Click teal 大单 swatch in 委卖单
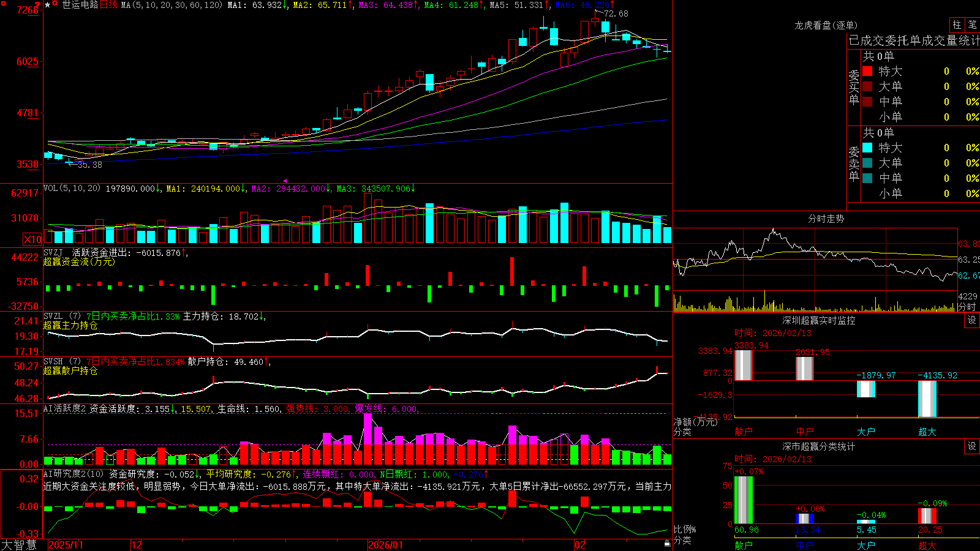Screen dimensions: 980x551 [867, 163]
